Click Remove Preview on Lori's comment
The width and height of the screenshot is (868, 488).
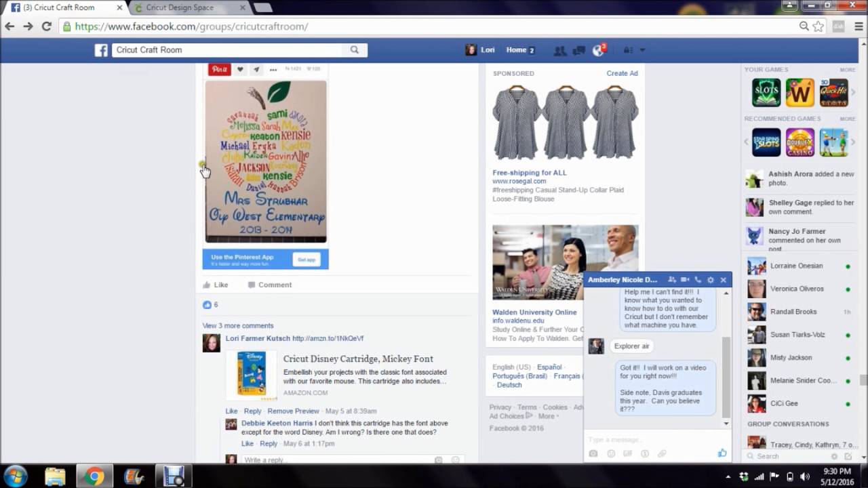(x=293, y=411)
